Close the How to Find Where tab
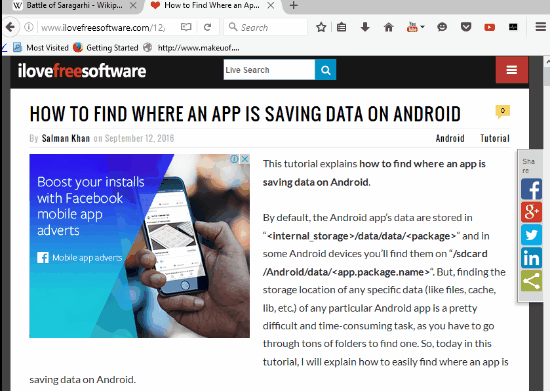 [270, 6]
